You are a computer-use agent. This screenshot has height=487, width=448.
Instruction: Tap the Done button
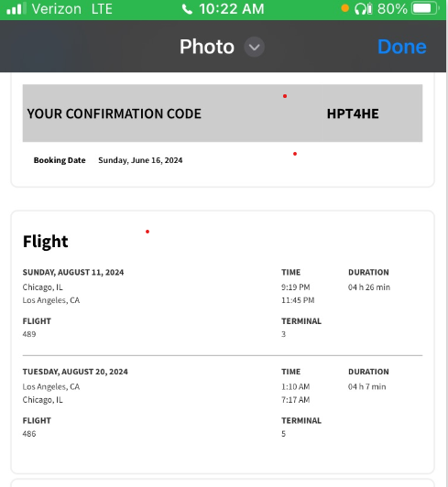pos(401,47)
